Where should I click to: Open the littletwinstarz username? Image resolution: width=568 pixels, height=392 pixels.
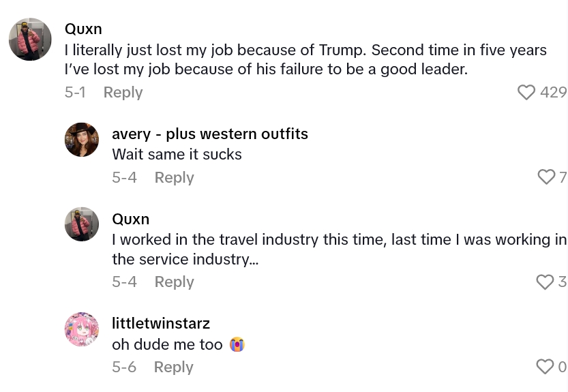(160, 323)
